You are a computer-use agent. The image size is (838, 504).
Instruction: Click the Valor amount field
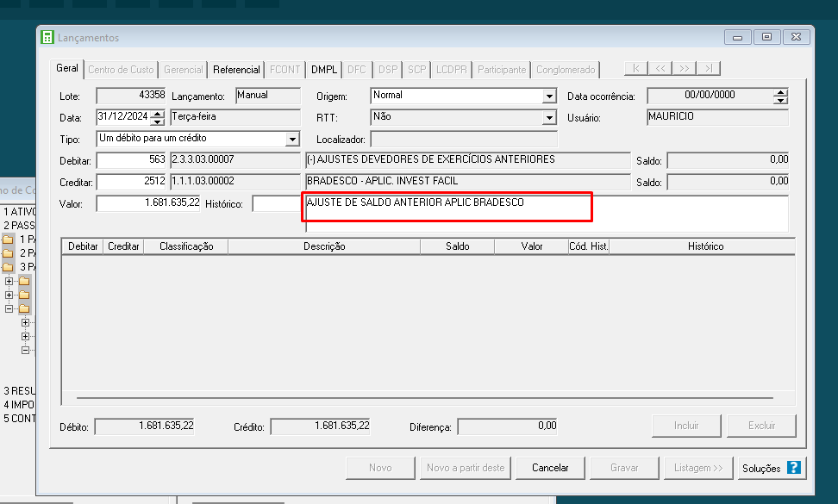[147, 203]
